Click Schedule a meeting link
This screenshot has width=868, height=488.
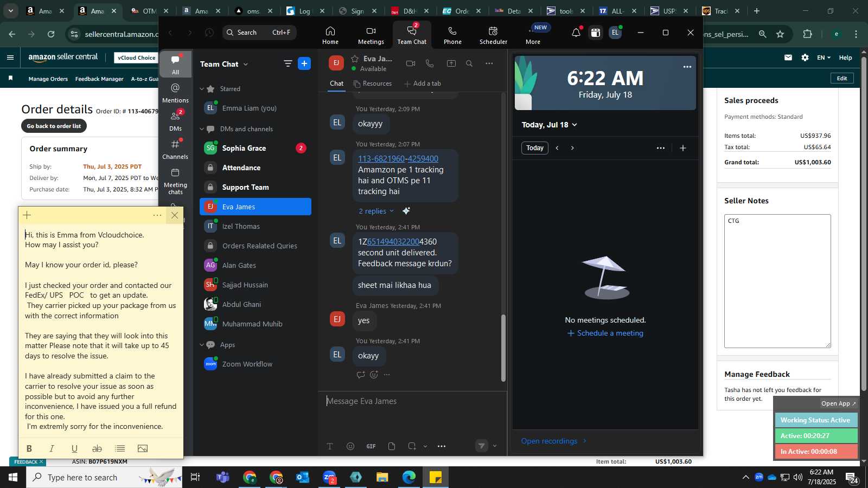point(605,333)
